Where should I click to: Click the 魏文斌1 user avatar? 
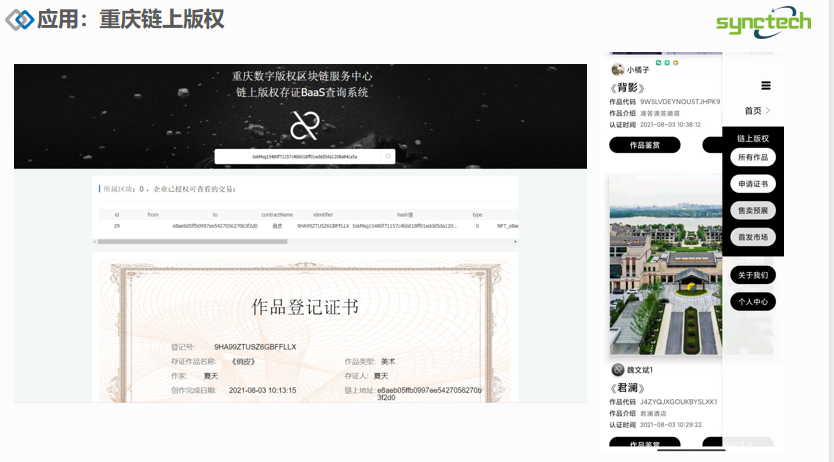click(618, 369)
